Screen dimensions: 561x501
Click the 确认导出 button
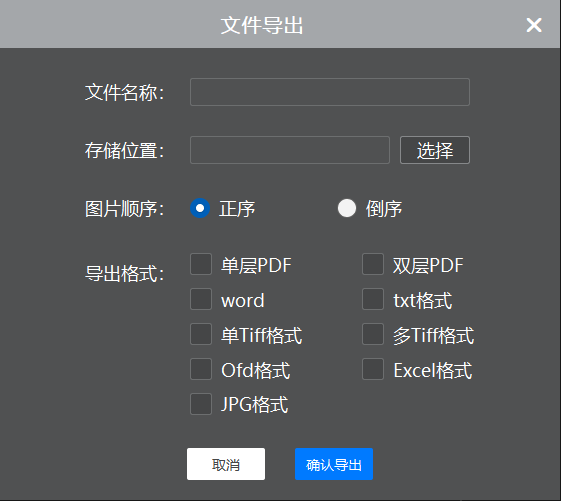point(334,464)
